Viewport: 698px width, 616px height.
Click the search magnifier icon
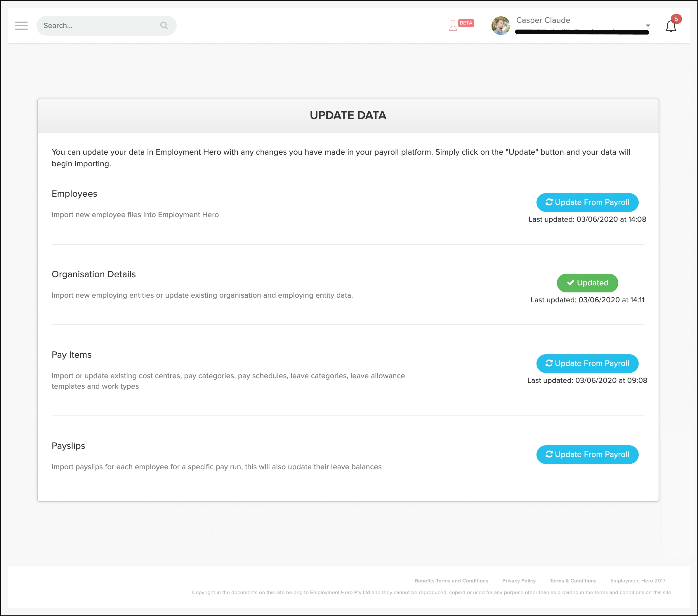[164, 26]
